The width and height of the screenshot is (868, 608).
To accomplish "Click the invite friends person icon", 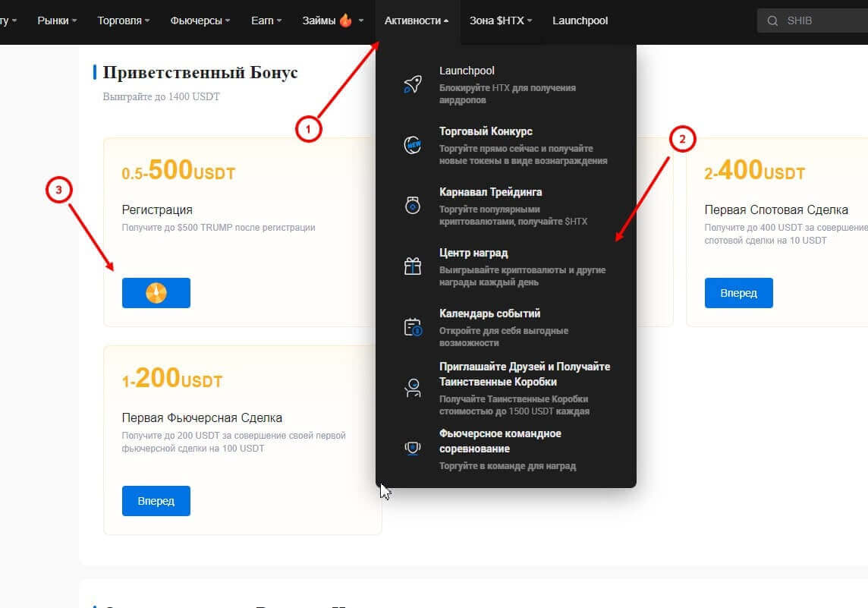I will tap(413, 389).
